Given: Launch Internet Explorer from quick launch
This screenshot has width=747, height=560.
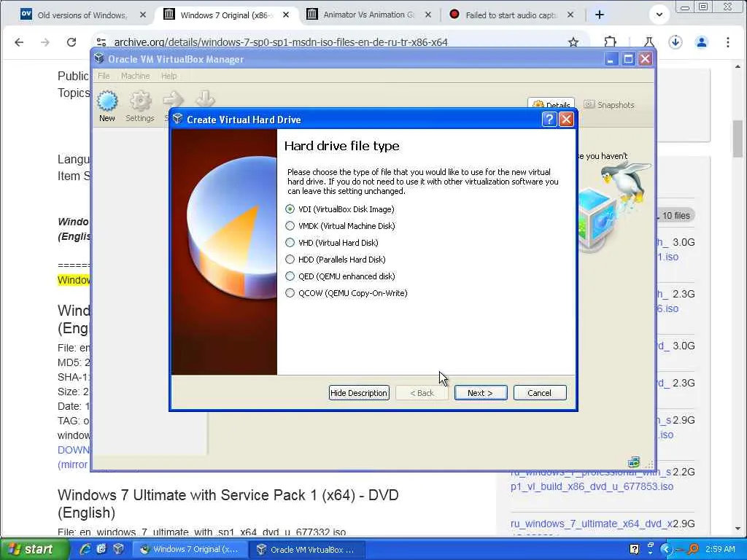Looking at the screenshot, I should pyautogui.click(x=85, y=549).
